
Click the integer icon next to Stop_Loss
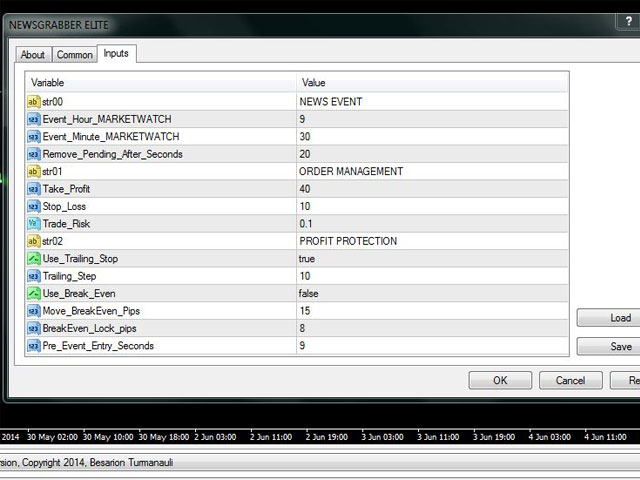coord(33,207)
